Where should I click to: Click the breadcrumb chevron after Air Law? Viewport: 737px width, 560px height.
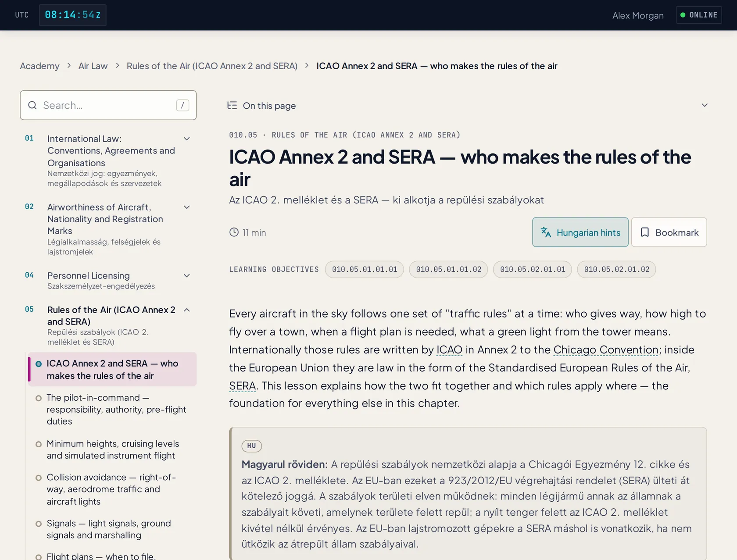[x=117, y=66]
